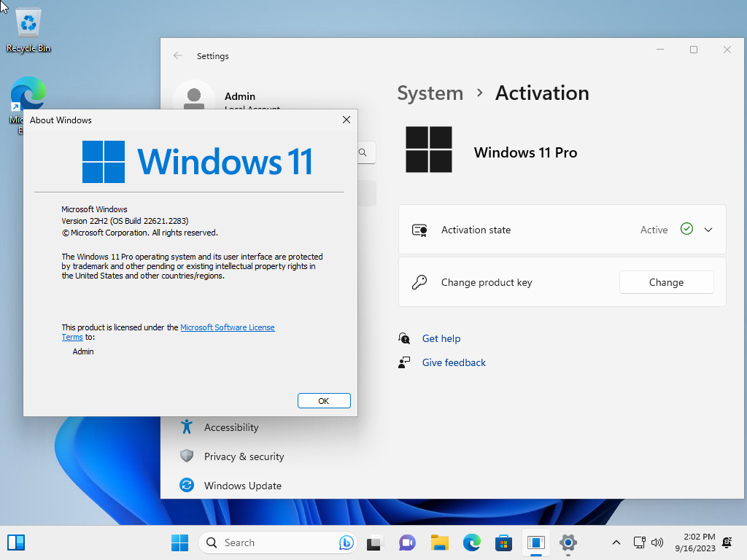Open the Accessibility settings section

231,427
